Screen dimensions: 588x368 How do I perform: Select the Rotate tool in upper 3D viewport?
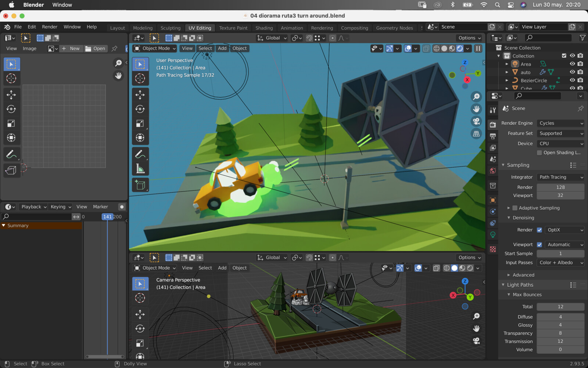point(140,109)
